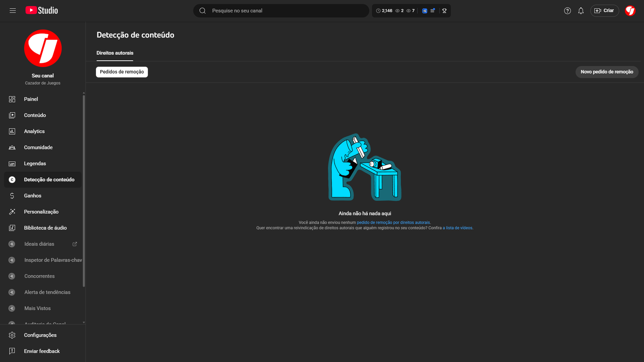
Task: Open Alerta de tendências in the sidebar
Action: coord(43,292)
